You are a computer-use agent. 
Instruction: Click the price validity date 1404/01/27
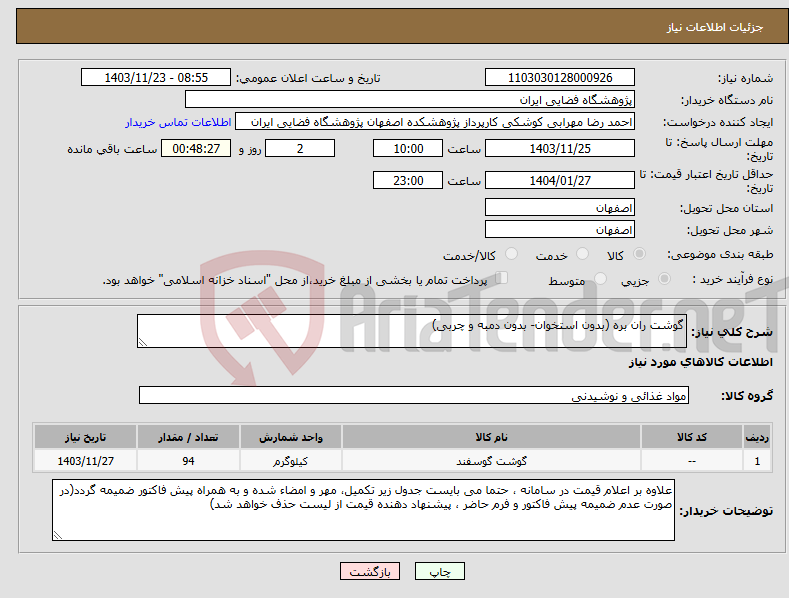click(x=560, y=180)
